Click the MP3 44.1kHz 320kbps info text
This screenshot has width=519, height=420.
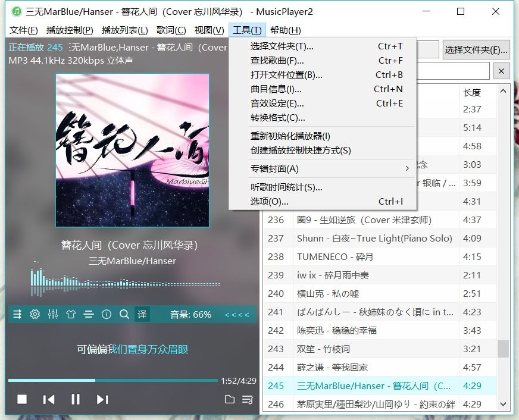(71, 61)
